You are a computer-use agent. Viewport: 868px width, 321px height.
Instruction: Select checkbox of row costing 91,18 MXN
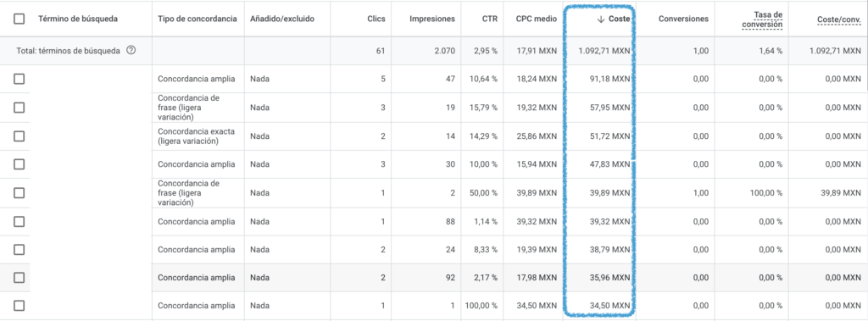coord(19,79)
